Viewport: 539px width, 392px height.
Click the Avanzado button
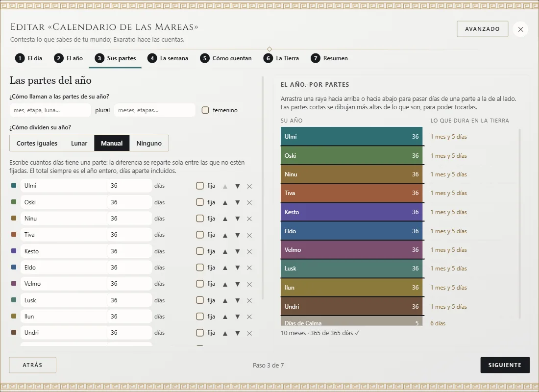coord(482,29)
